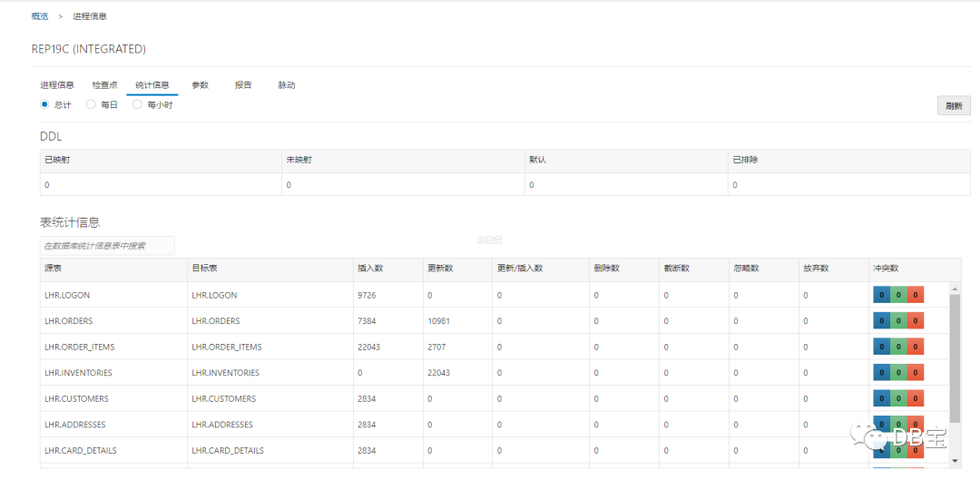
Task: Select the 每日 radio option
Action: pos(91,104)
